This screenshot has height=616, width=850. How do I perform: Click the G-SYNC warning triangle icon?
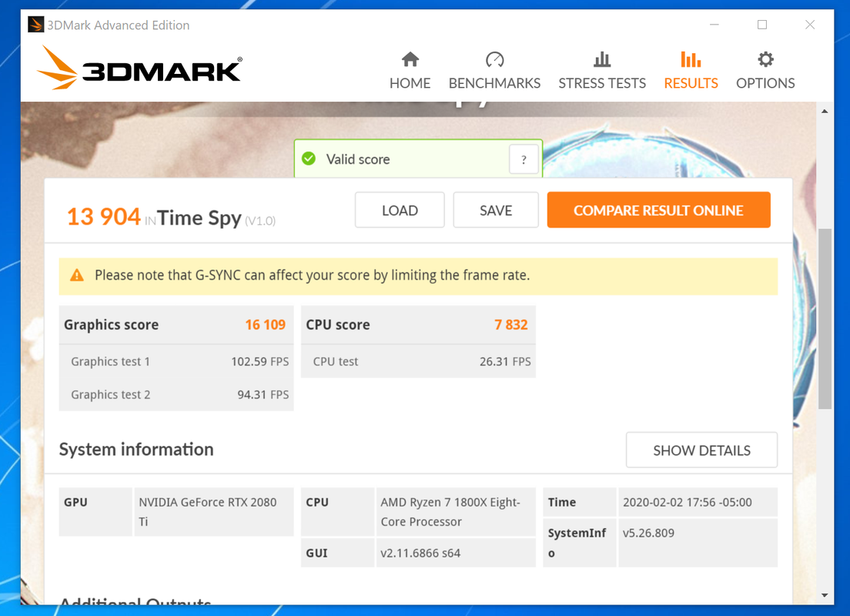click(77, 276)
